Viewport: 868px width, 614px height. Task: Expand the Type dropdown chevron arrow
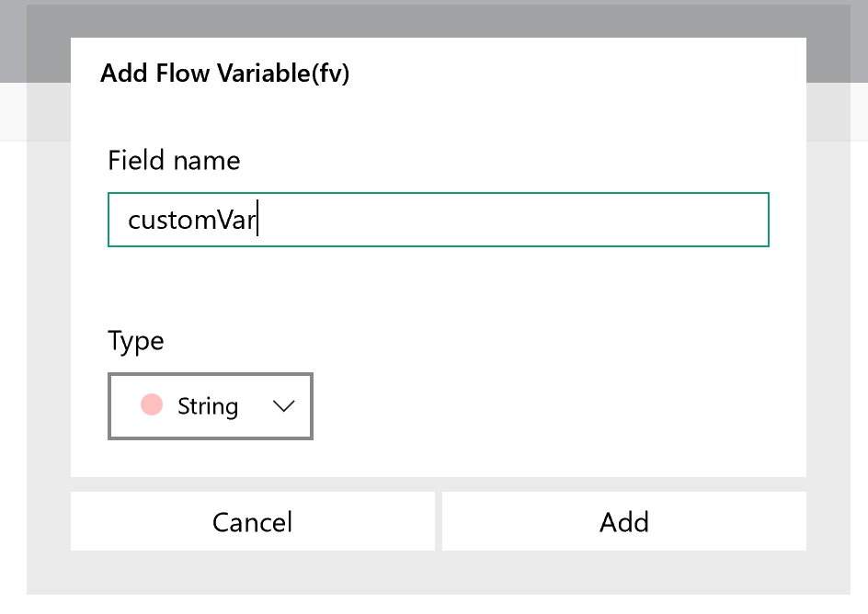point(283,406)
